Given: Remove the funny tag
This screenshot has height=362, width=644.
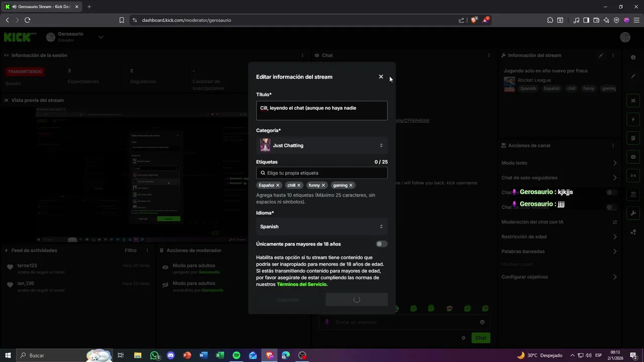Looking at the screenshot, I should pyautogui.click(x=324, y=186).
